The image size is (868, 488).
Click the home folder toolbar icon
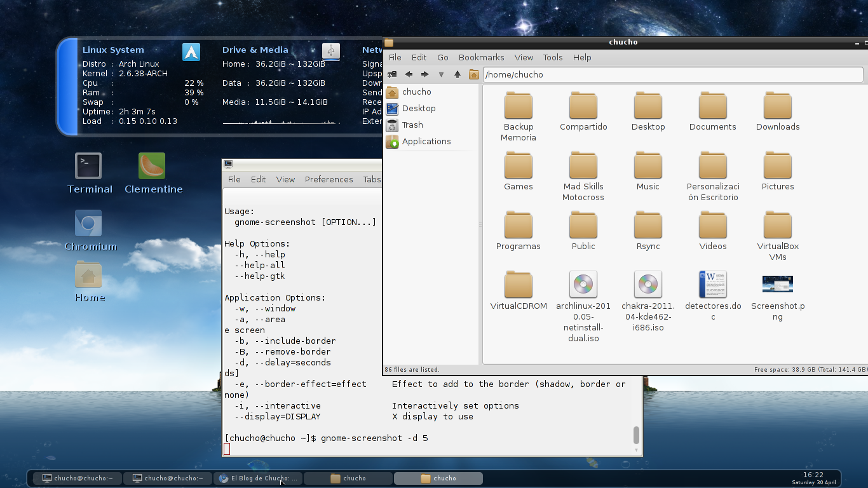473,74
